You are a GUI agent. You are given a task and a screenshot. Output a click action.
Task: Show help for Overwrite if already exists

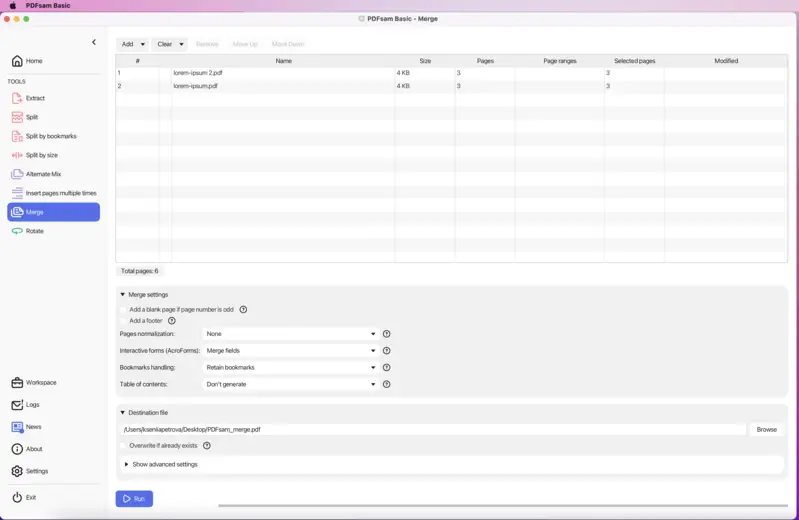(x=207, y=446)
